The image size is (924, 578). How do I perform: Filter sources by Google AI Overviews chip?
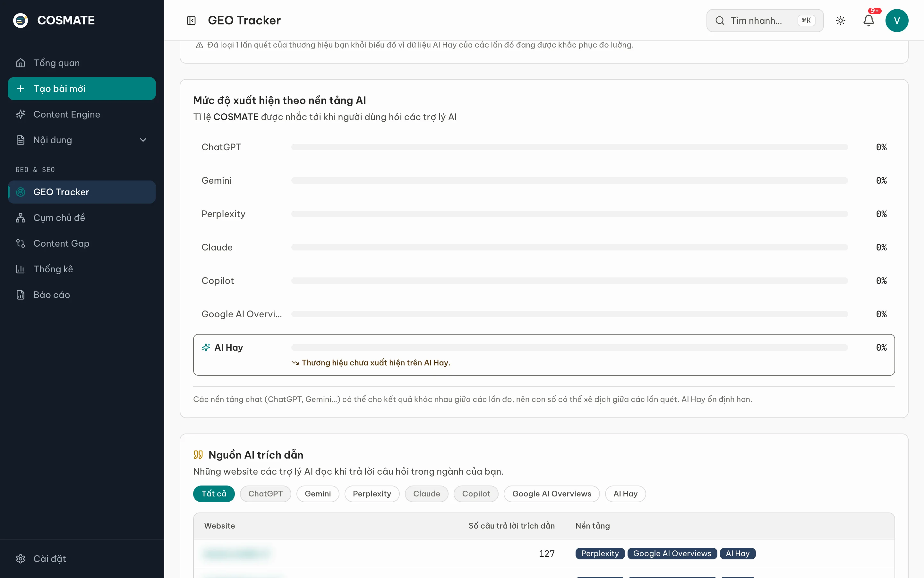tap(552, 494)
